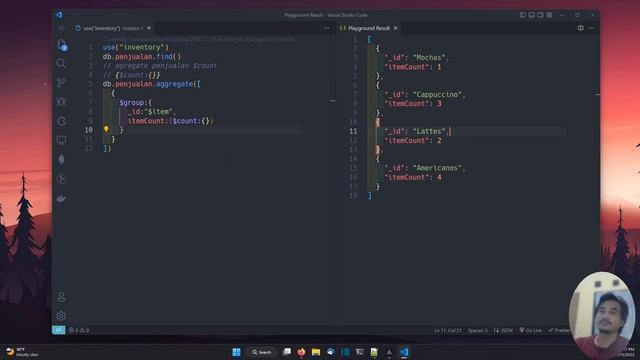Open Windows Start menu
640x360 pixels.
[x=236, y=352]
